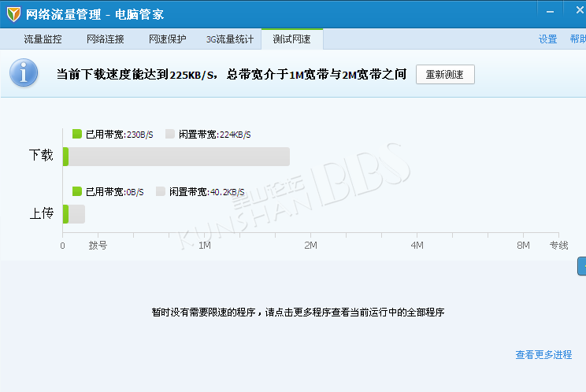Screen dimensions: 586x392
Task: Click the 1M axis label
Action: click(x=205, y=246)
